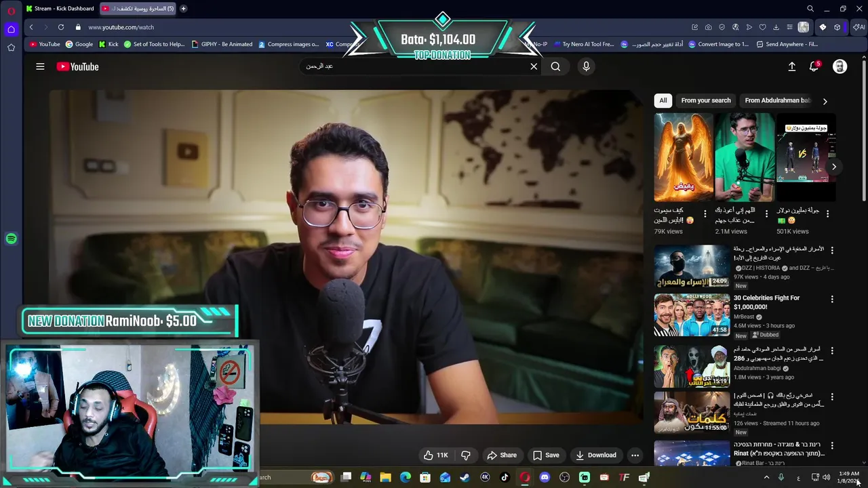The width and height of the screenshot is (868, 488).
Task: Open options for the 501K views Short
Action: click(x=827, y=214)
